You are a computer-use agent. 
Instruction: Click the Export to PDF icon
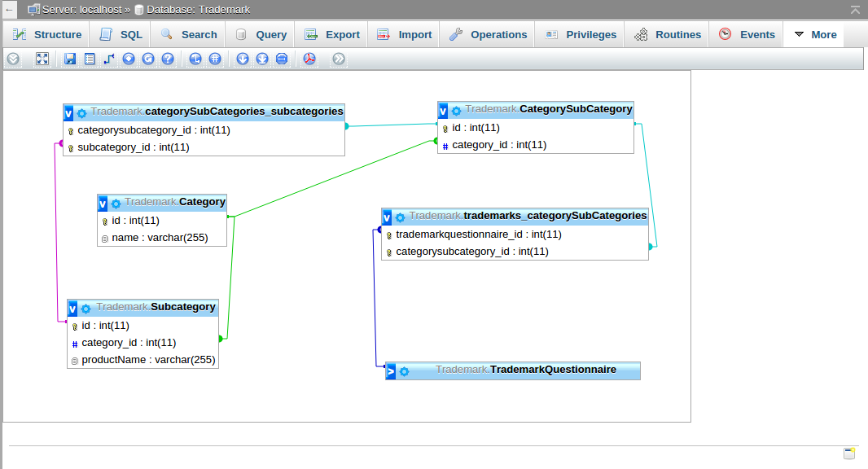pos(309,59)
